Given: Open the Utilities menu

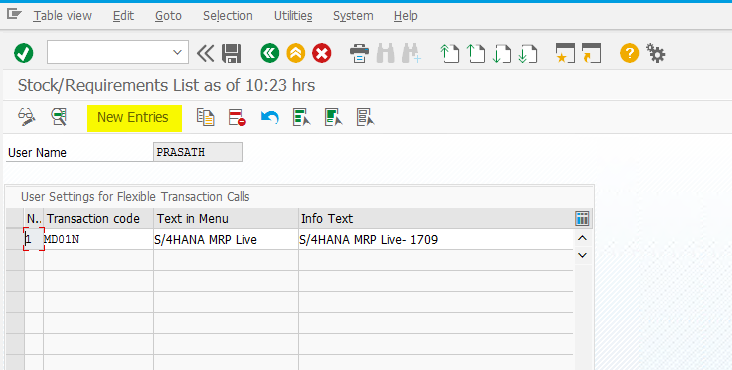Looking at the screenshot, I should point(293,16).
